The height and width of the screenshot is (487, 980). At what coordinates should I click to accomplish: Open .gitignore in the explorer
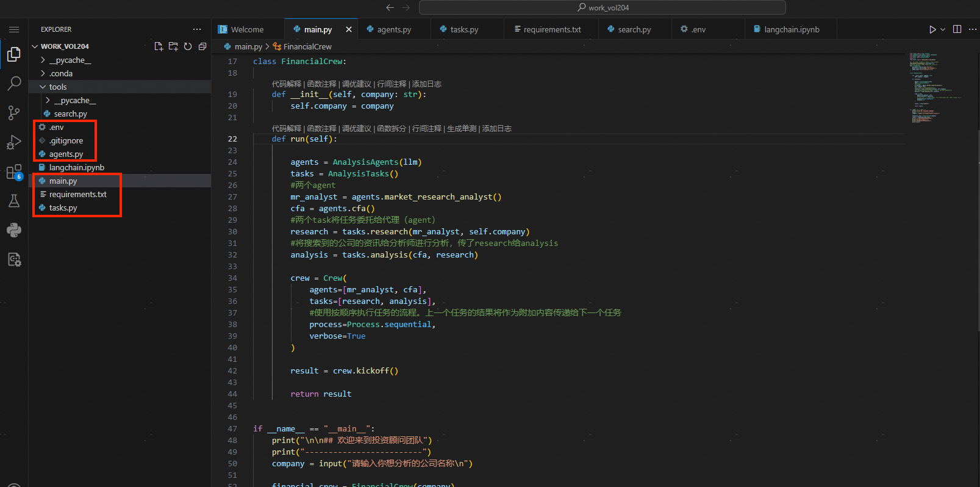click(x=120, y=140)
